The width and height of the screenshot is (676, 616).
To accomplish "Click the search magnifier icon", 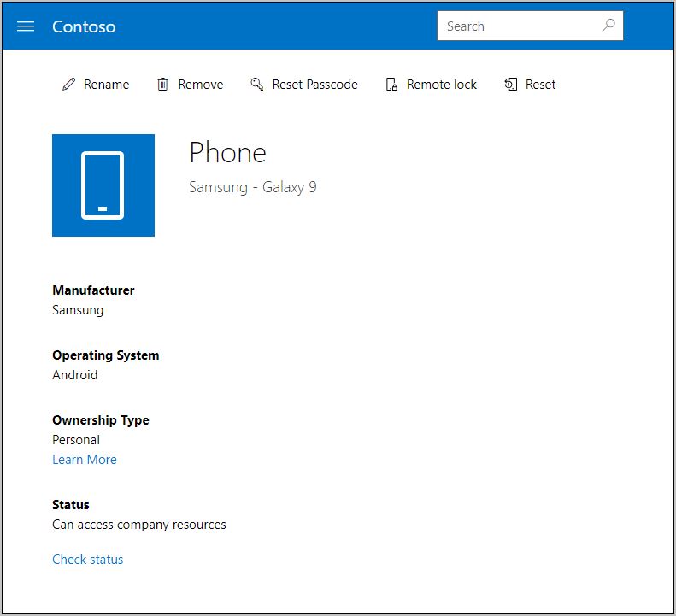I will point(608,26).
